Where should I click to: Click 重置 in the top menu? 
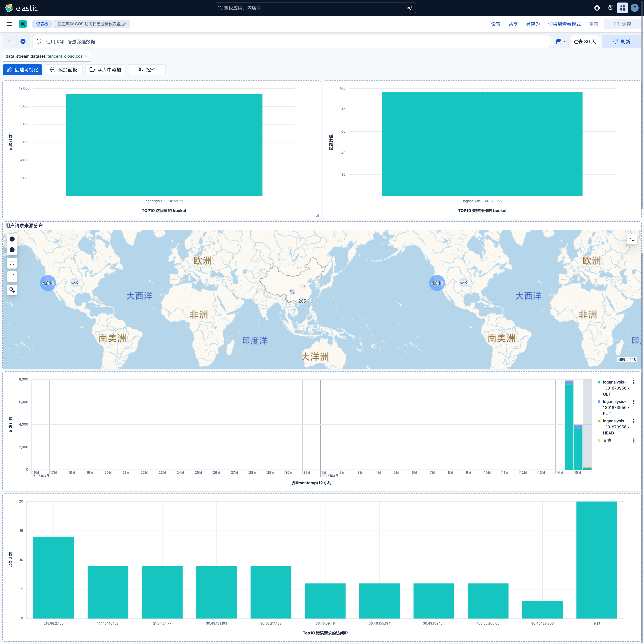click(593, 24)
